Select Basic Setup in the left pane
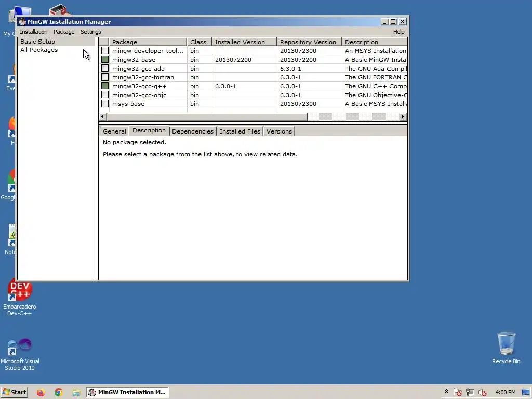 pos(56,42)
